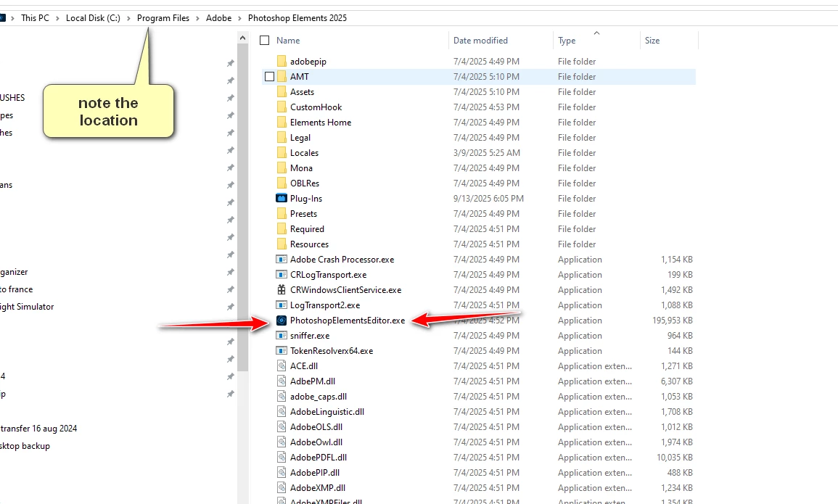
Task: Select the Presets folder name
Action: (x=303, y=213)
